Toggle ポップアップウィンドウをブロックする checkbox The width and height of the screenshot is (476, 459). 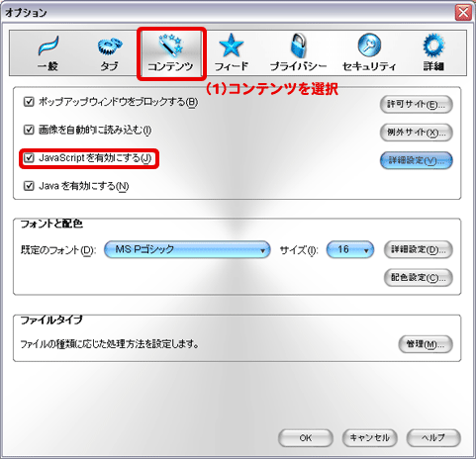coord(29,102)
